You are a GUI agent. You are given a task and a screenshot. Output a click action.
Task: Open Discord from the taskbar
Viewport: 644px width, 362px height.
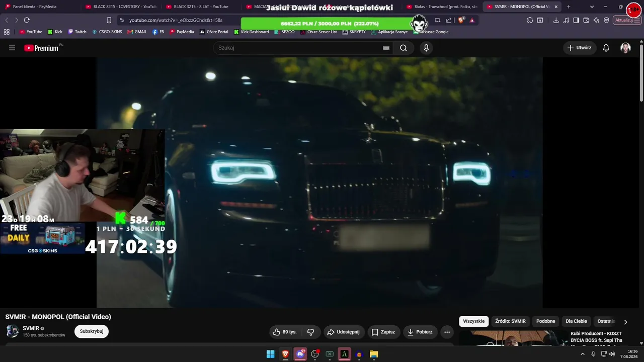300,354
